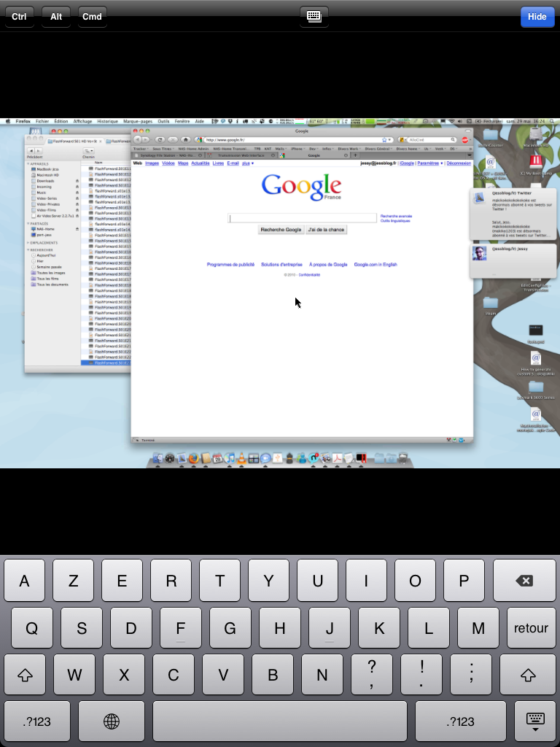
Task: Open Firefox from the Dock
Action: pos(194,458)
